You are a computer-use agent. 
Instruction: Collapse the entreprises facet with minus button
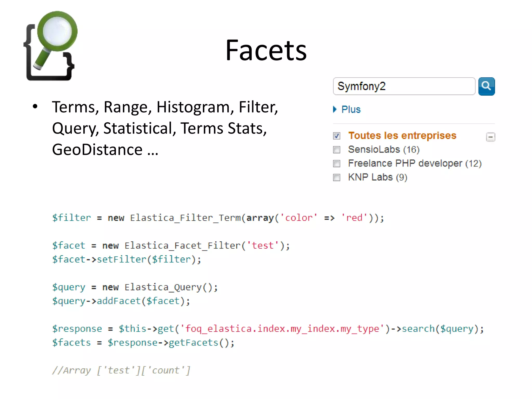(490, 137)
